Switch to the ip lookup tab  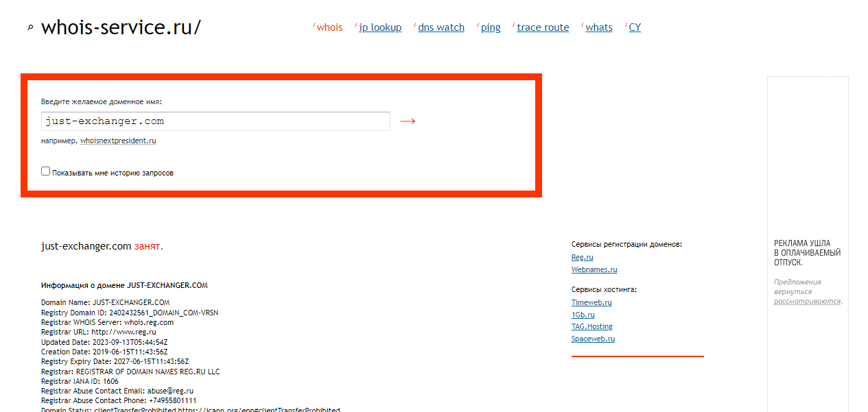coord(380,27)
